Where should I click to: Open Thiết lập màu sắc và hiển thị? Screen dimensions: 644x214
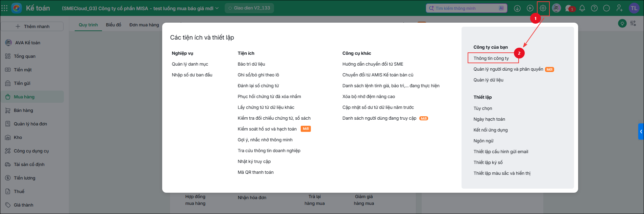tap(502, 173)
